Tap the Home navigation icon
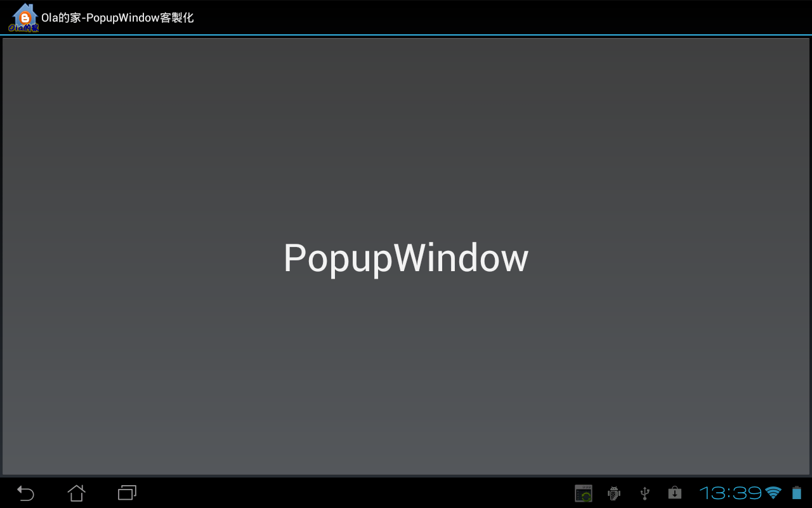 coord(76,493)
